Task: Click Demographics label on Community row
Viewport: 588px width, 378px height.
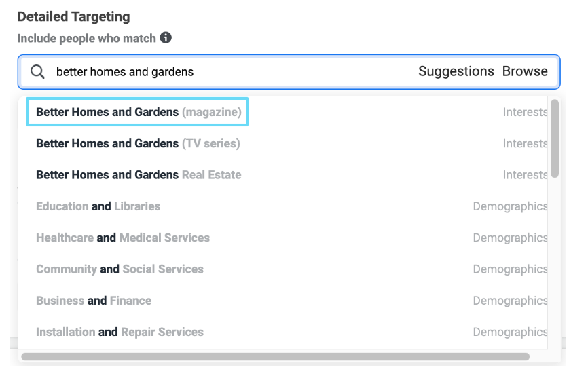Action: [x=510, y=269]
